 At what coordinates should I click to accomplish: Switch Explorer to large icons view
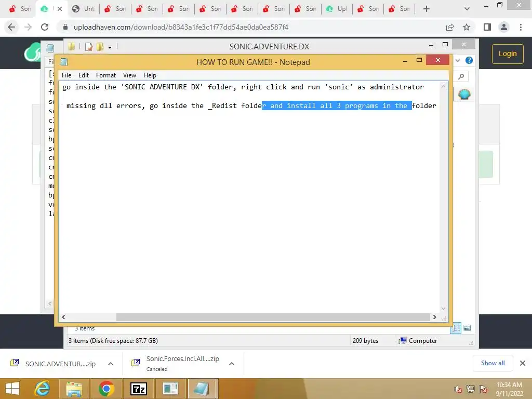(x=467, y=328)
